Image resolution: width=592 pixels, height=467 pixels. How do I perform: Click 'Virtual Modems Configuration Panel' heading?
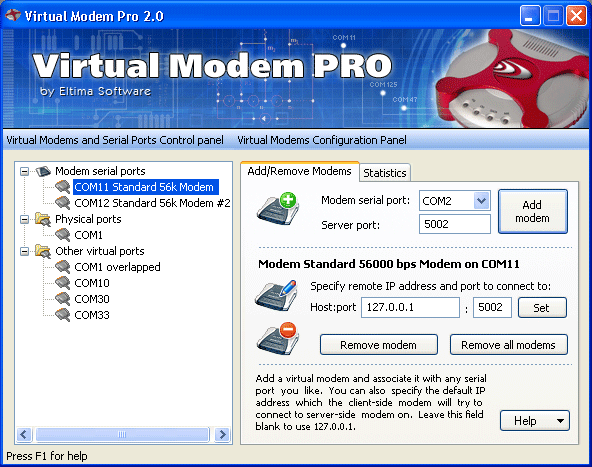coord(322,140)
